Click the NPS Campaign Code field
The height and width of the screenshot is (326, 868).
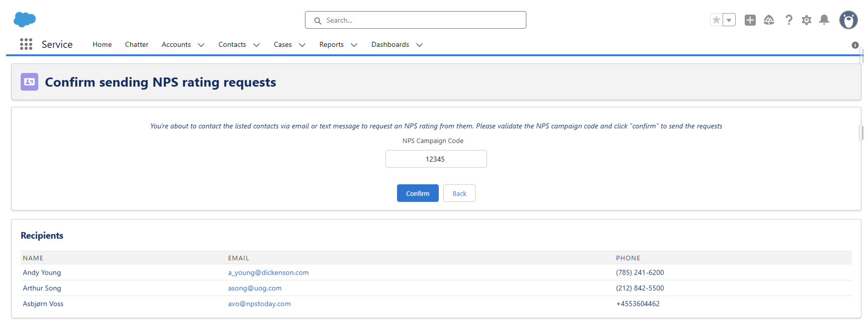click(436, 159)
